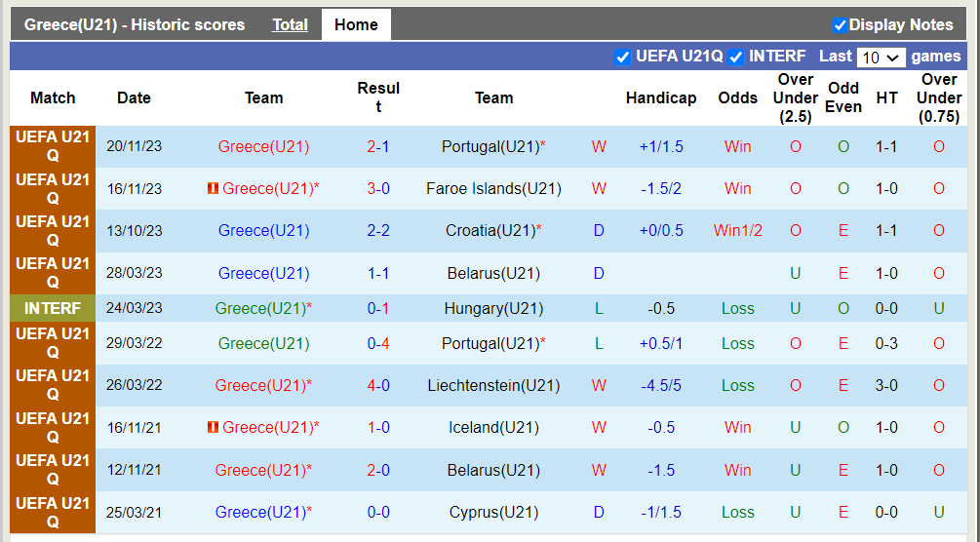Uncheck the UEFA U21Q filter checkbox
This screenshot has width=980, height=542.
[x=623, y=58]
